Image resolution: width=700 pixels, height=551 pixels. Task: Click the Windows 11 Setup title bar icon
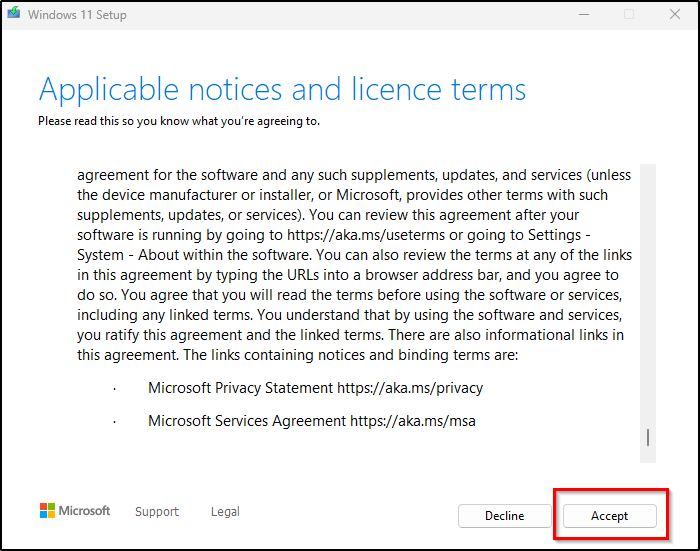click(13, 13)
